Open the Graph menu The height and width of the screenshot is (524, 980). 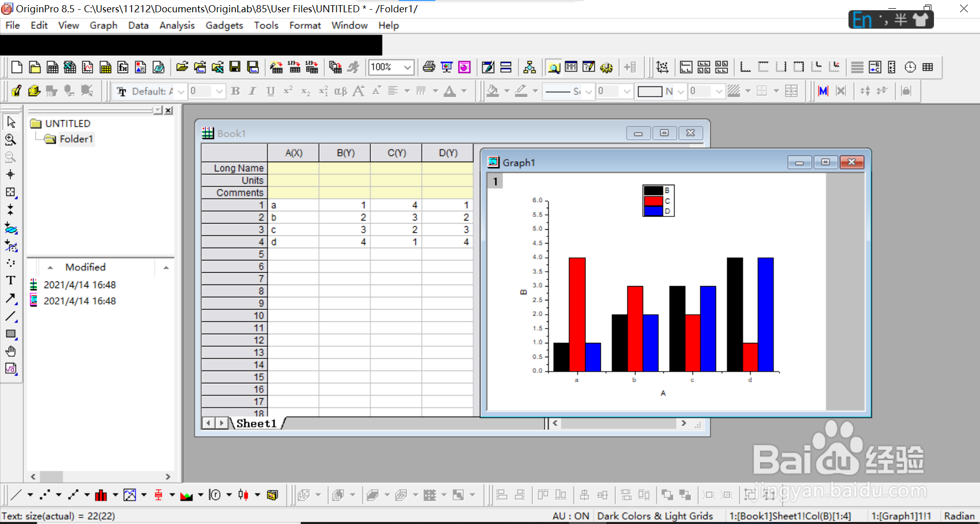point(103,26)
